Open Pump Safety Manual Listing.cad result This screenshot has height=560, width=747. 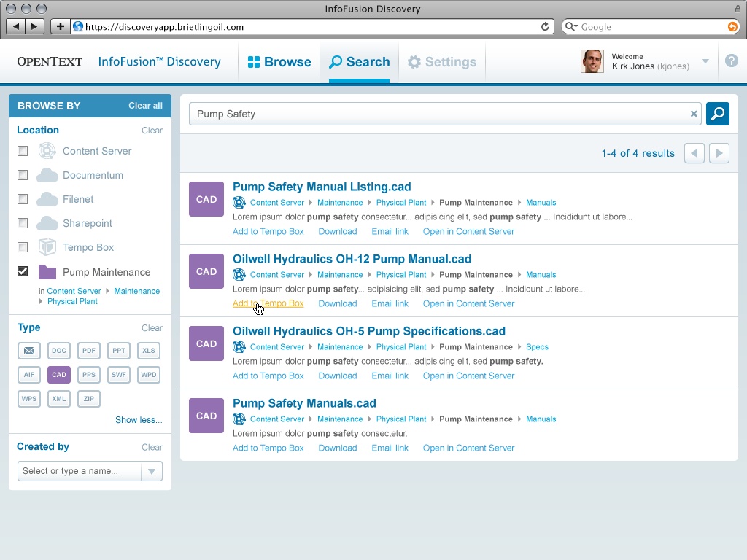[322, 187]
